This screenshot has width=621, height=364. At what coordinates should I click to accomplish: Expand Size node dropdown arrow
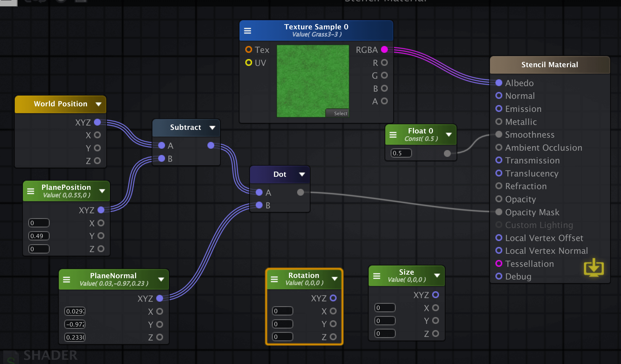[x=437, y=276]
